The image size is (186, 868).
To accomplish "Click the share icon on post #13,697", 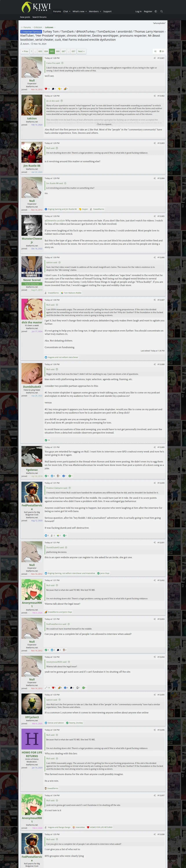I will [155, 796].
